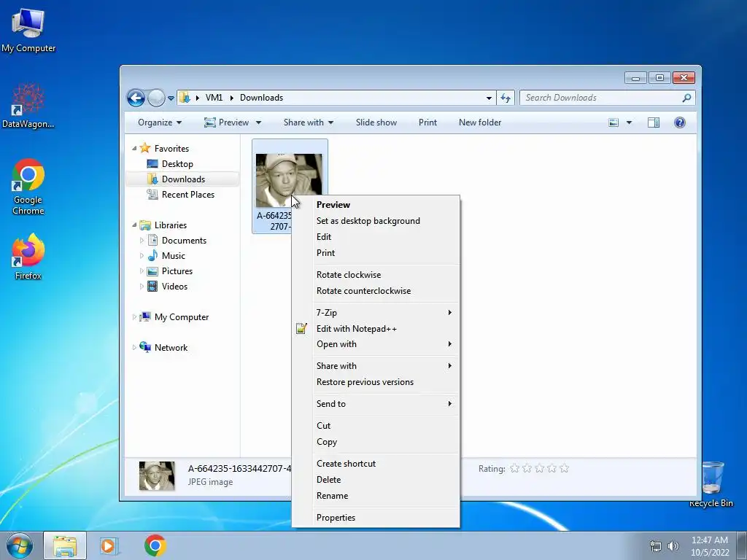Select Rotate clockwise from context menu
This screenshot has height=560, width=747.
pyautogui.click(x=376, y=275)
